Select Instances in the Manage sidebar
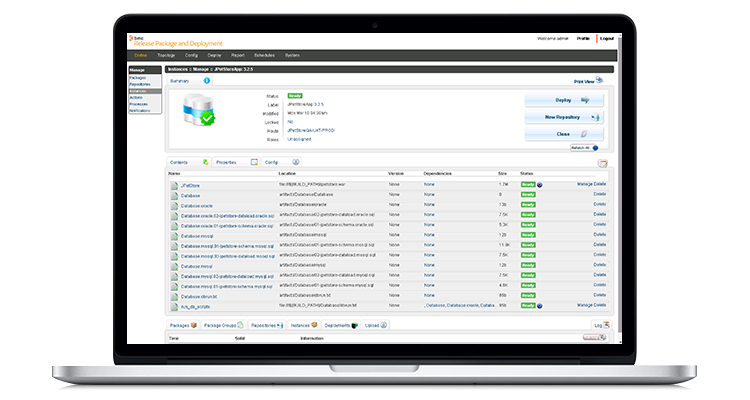This screenshot has height=400, width=750. pos(144,91)
